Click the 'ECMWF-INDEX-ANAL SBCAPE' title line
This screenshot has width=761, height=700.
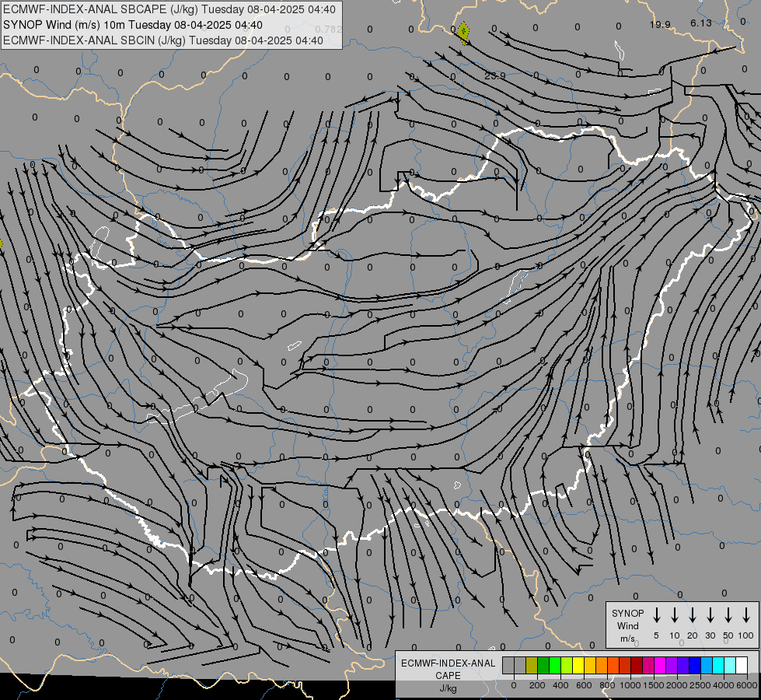[x=169, y=9]
